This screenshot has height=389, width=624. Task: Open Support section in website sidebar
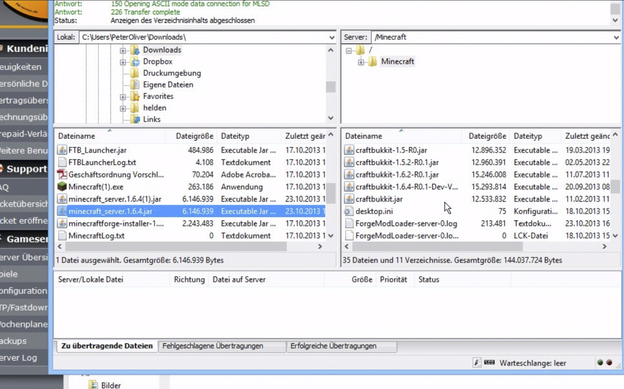24,169
